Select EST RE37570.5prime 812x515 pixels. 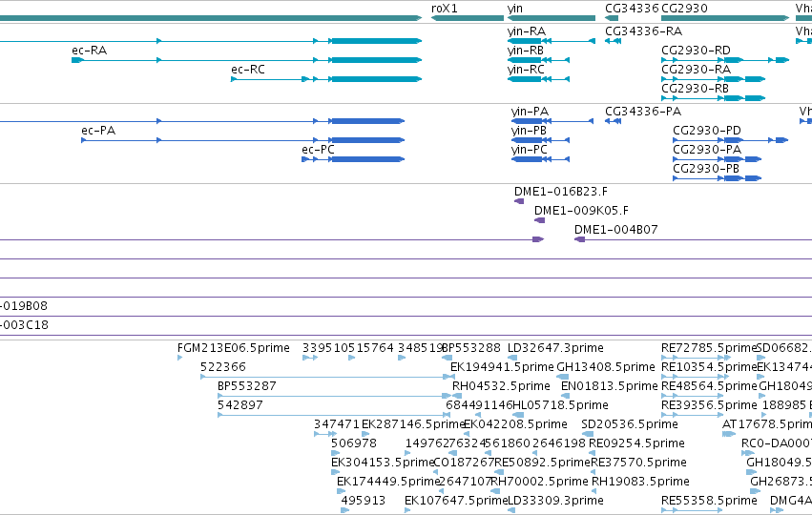click(x=593, y=472)
